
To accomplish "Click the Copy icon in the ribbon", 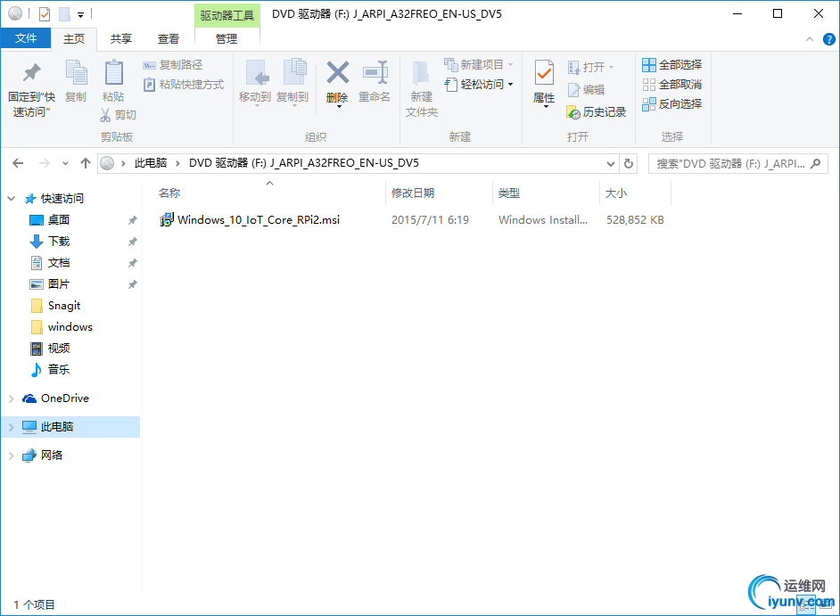I will click(x=76, y=72).
